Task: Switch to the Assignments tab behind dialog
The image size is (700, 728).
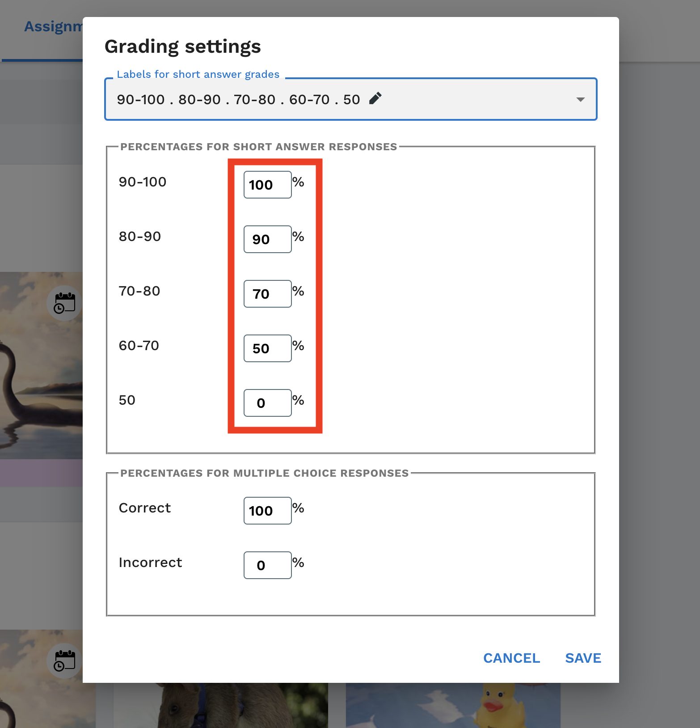Action: point(53,26)
